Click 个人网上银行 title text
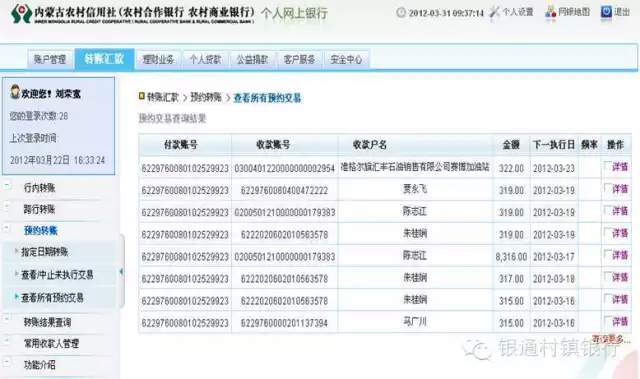 [294, 13]
